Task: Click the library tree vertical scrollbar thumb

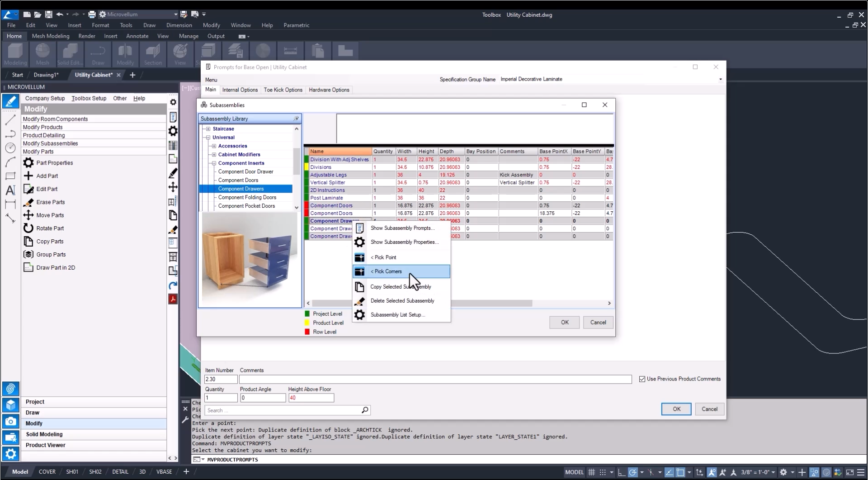Action: [297, 161]
